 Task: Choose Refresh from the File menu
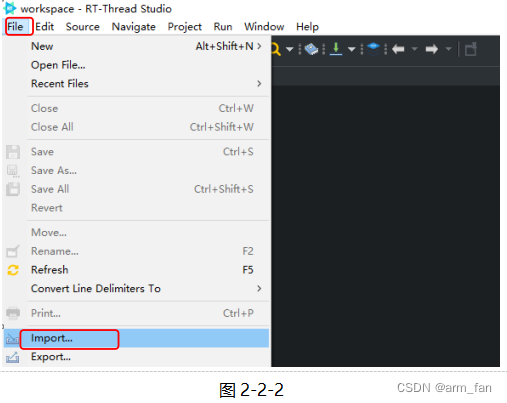click(136, 270)
